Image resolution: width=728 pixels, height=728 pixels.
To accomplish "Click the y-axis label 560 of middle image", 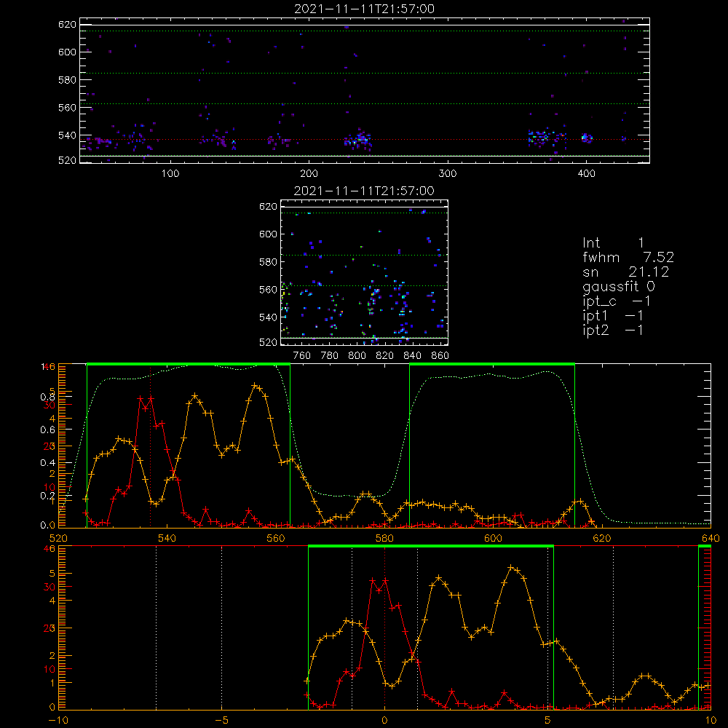I will pyautogui.click(x=268, y=290).
